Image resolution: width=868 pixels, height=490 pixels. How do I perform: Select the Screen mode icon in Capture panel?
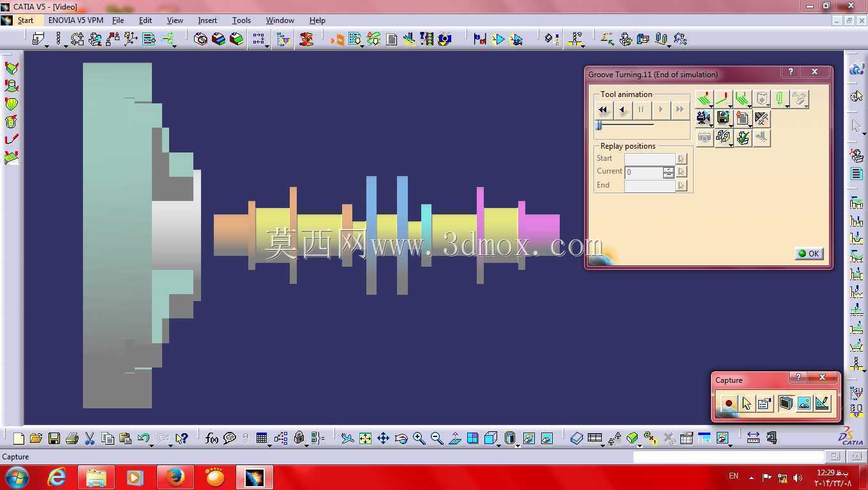point(786,403)
